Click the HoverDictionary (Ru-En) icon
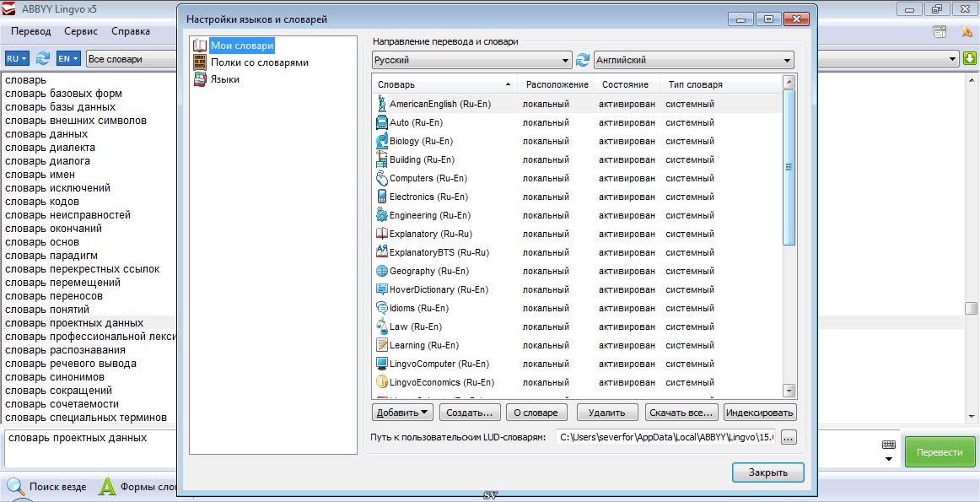The width and height of the screenshot is (980, 502). (x=382, y=289)
